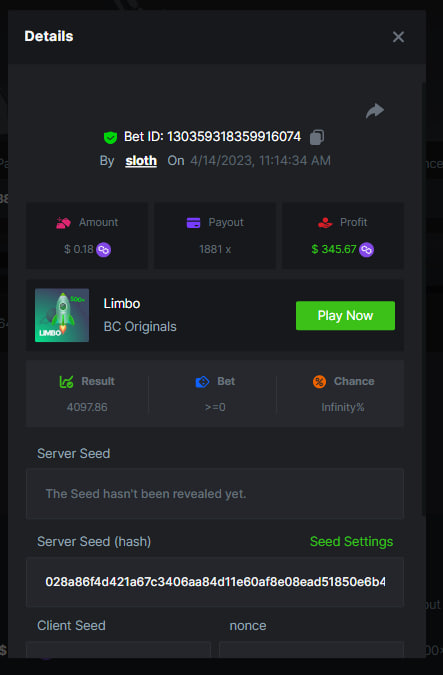Click the red Profit hand icon
The width and height of the screenshot is (443, 675).
tap(325, 223)
